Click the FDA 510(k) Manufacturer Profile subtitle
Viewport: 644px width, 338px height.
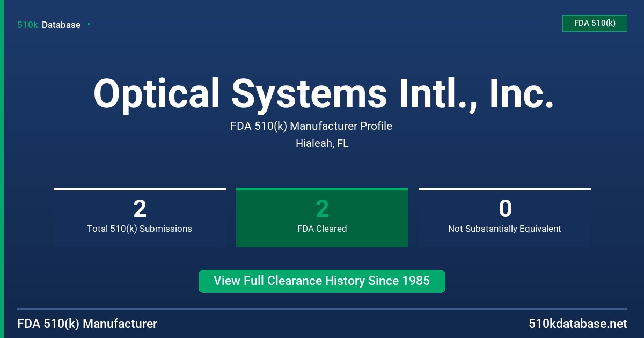click(x=311, y=126)
